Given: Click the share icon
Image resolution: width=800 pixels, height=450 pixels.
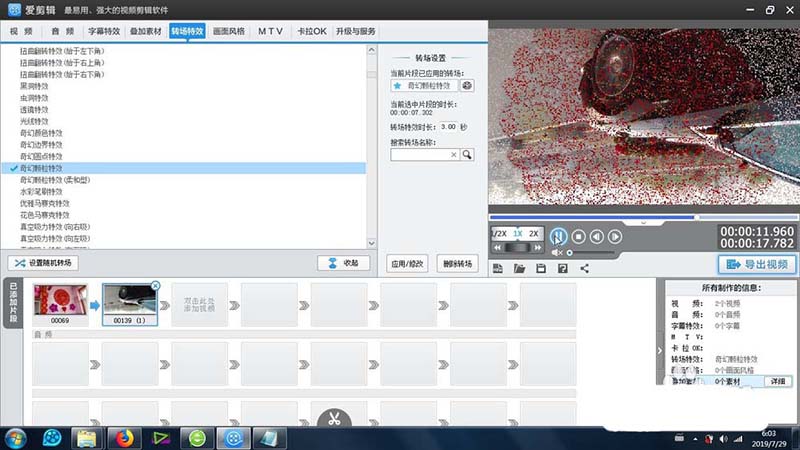Looking at the screenshot, I should (x=584, y=268).
